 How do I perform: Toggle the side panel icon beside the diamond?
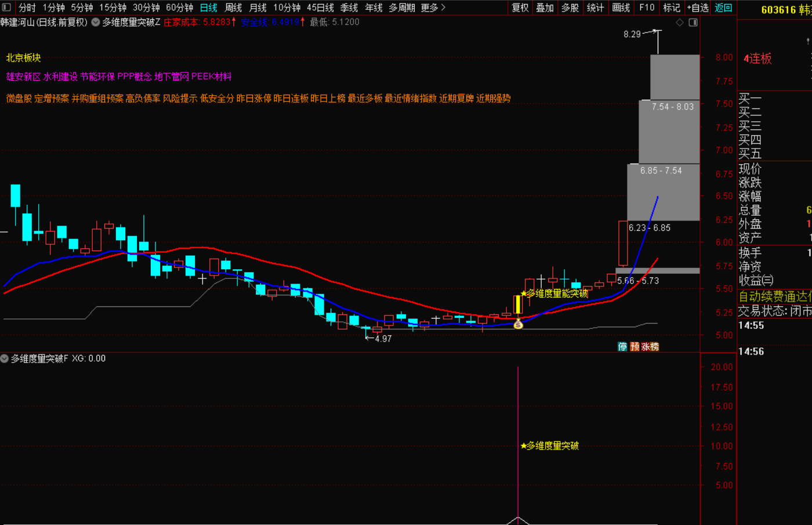(x=693, y=23)
